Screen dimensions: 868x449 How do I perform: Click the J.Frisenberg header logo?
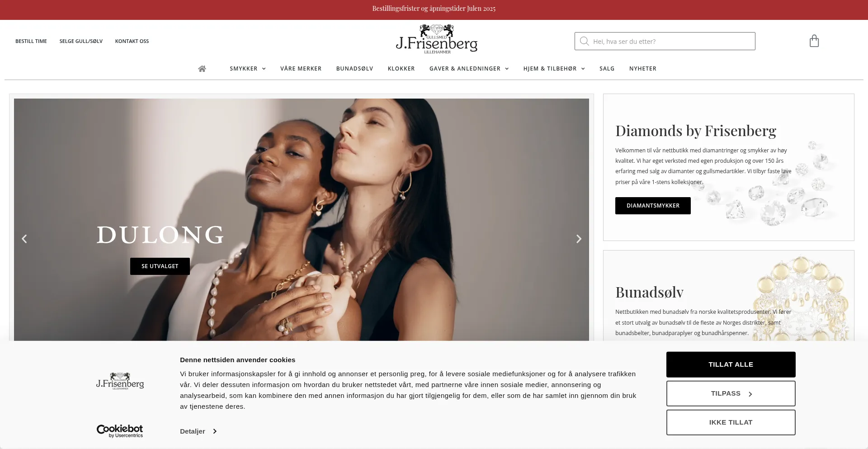[x=436, y=39]
